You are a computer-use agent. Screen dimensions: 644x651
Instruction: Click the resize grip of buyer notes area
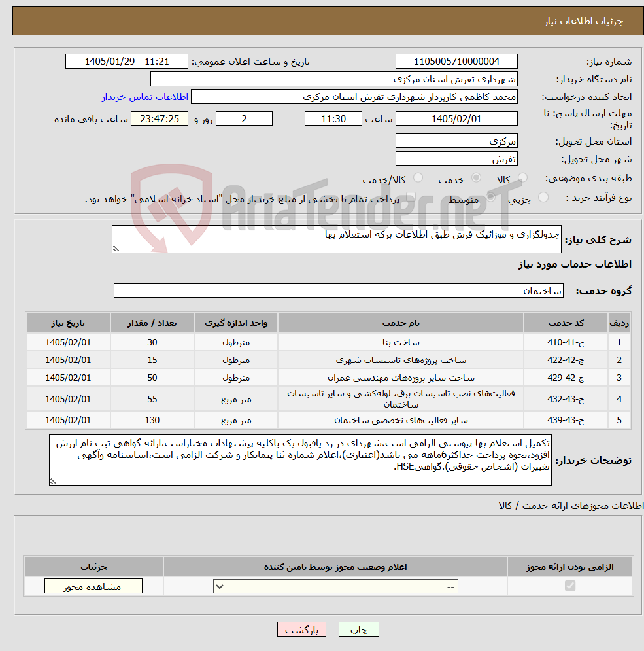tap(53, 482)
